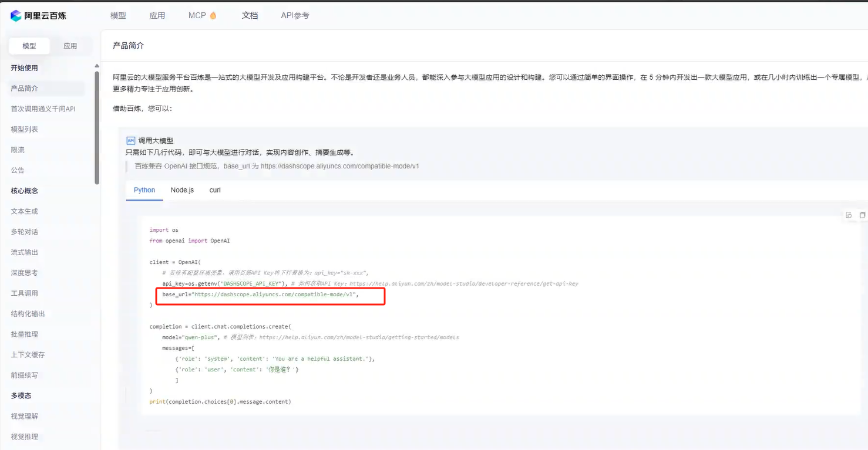Screen dimensions: 868x450
Task: Click the base_url line in code
Action: click(x=260, y=295)
